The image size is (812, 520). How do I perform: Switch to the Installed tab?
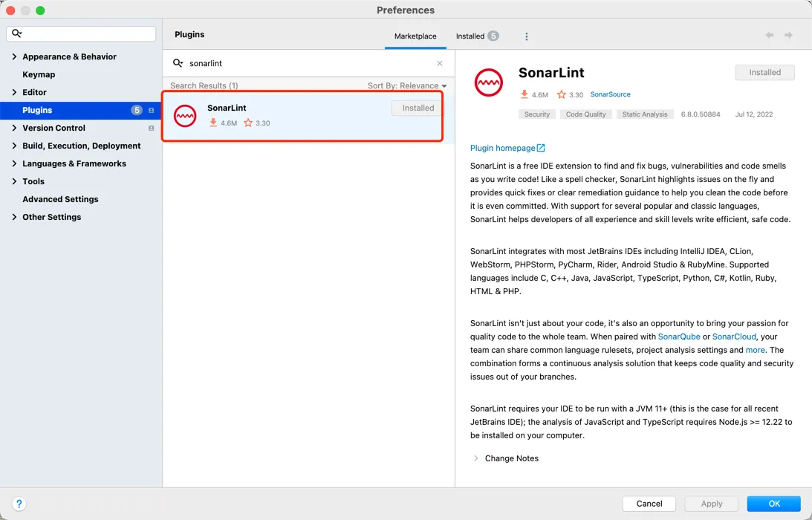pos(477,36)
